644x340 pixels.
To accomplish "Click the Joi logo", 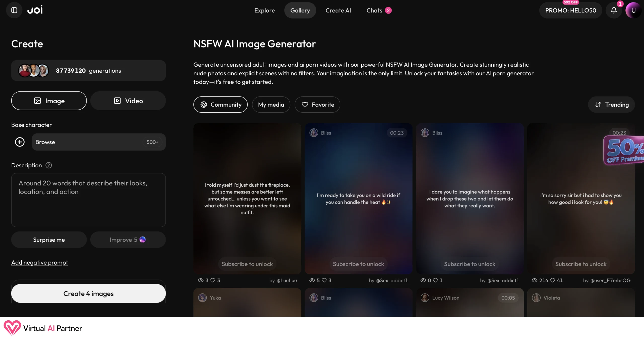I will tap(35, 10).
